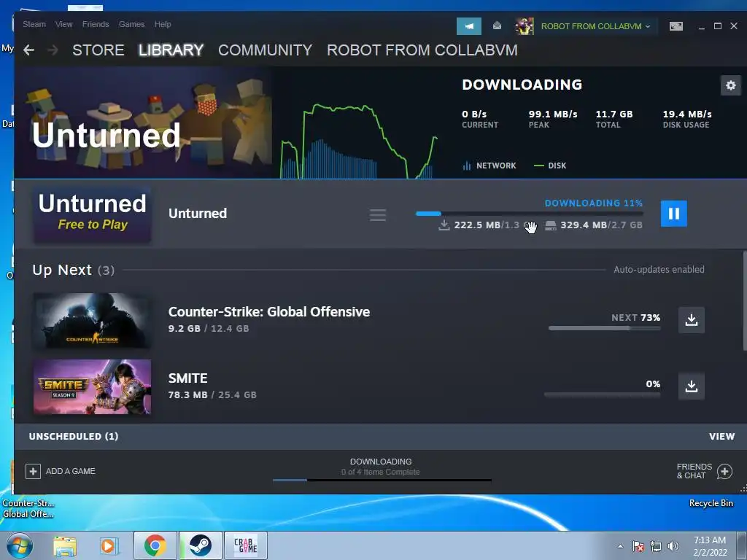Open the Unturned reorder handle icon
Screen dimensions: 747x560
point(377,215)
